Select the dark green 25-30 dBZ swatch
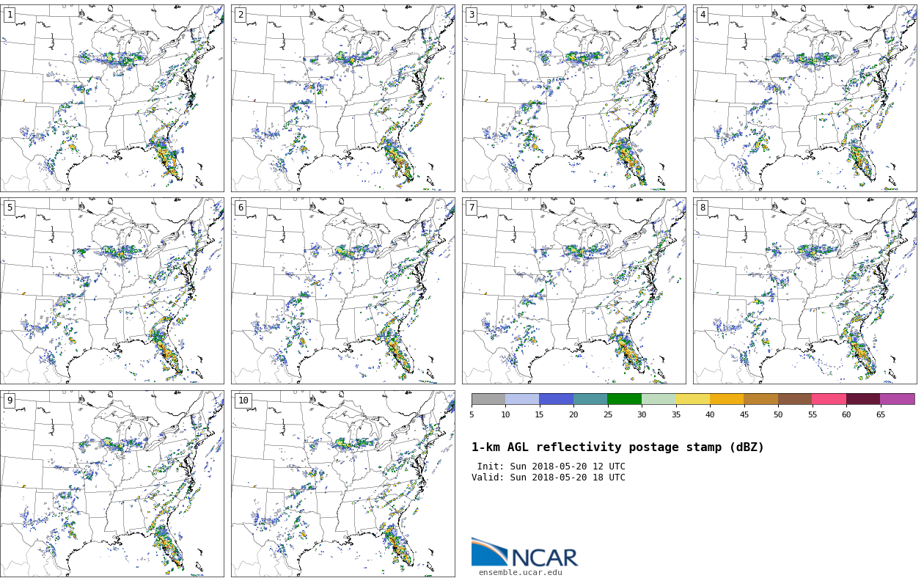This screenshot has height=578, width=924. coord(624,399)
